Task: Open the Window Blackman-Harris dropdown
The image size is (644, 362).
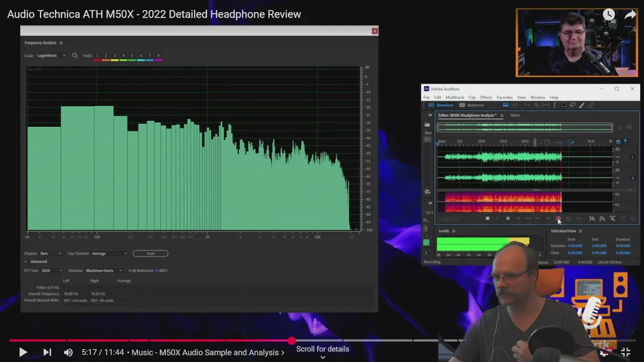Action: tap(104, 270)
